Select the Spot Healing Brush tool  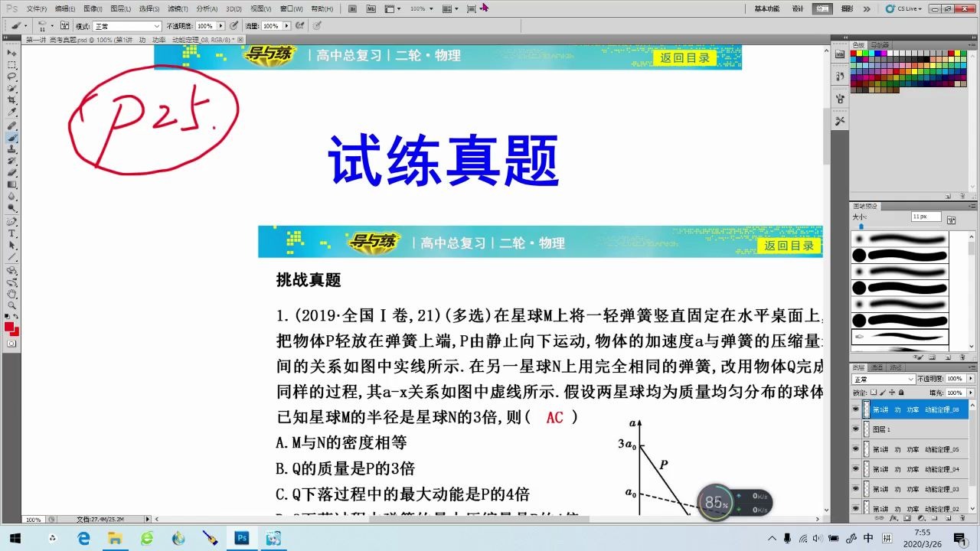coord(11,126)
